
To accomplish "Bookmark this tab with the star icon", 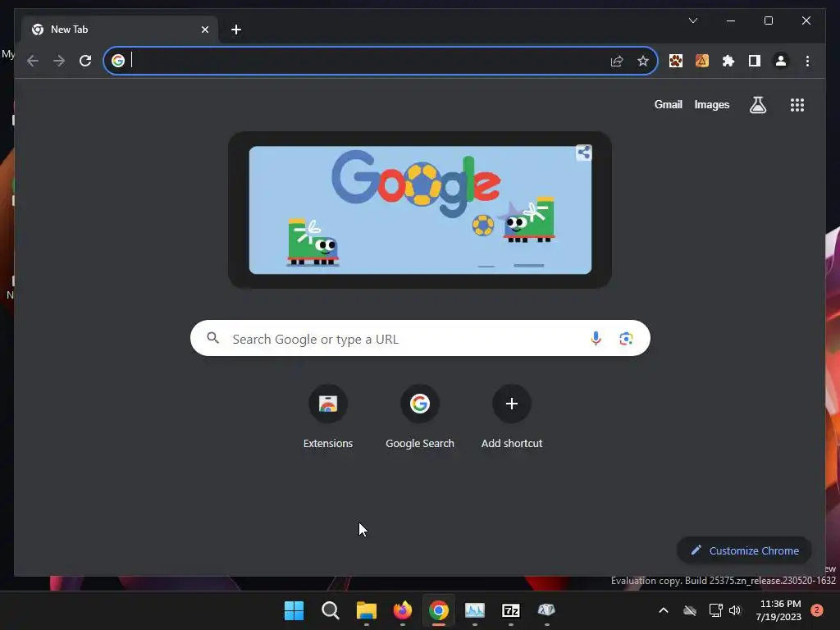I will (643, 61).
